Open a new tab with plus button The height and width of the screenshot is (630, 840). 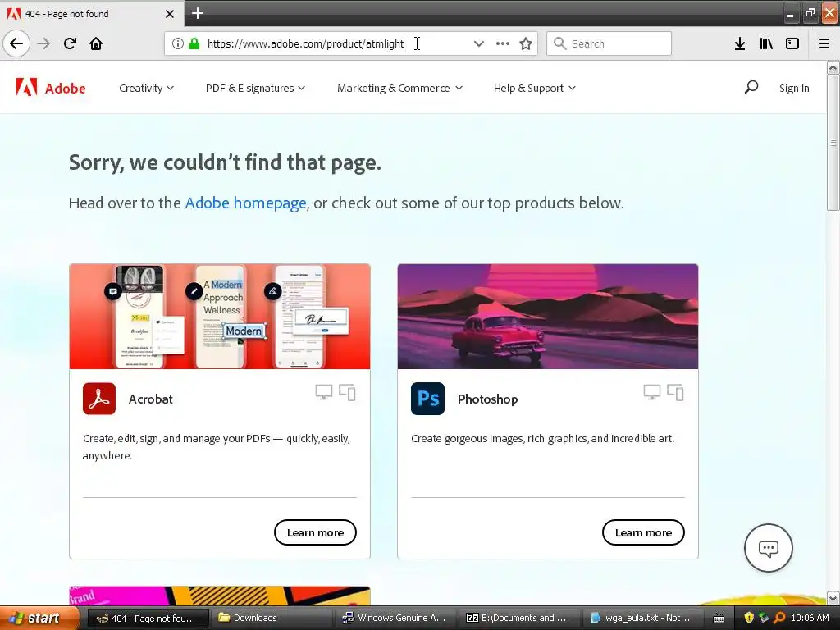tap(198, 13)
